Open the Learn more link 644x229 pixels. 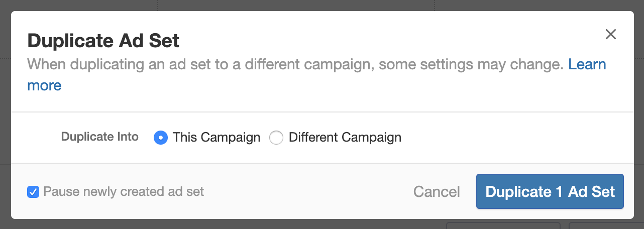click(x=587, y=64)
